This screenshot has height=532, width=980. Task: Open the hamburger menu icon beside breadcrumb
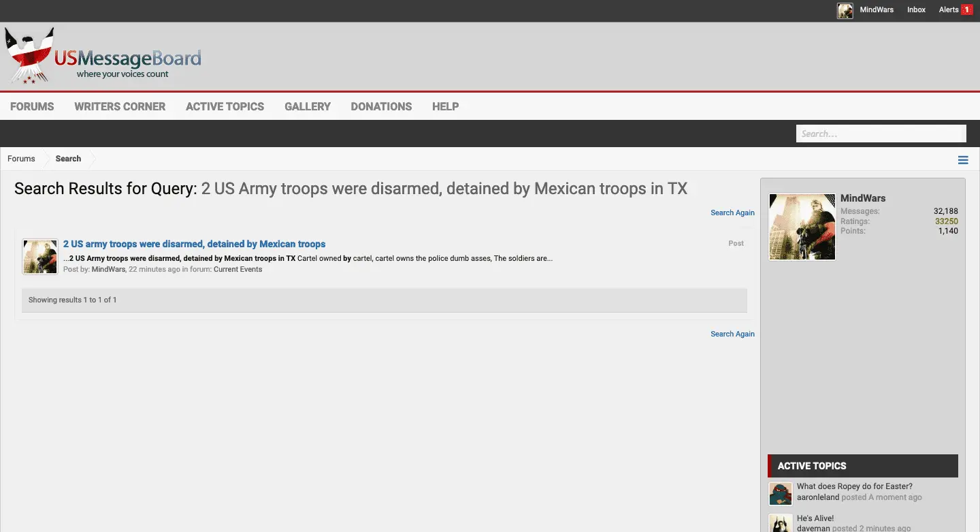pos(962,160)
